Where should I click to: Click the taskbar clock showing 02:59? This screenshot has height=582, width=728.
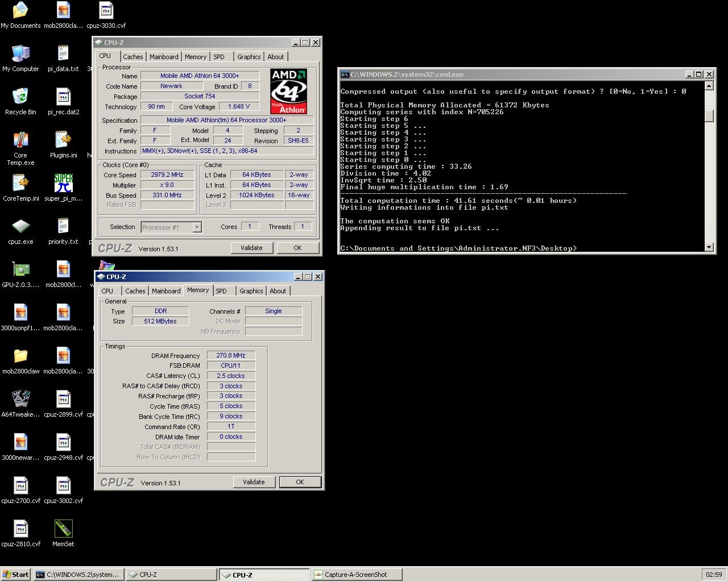(x=714, y=575)
